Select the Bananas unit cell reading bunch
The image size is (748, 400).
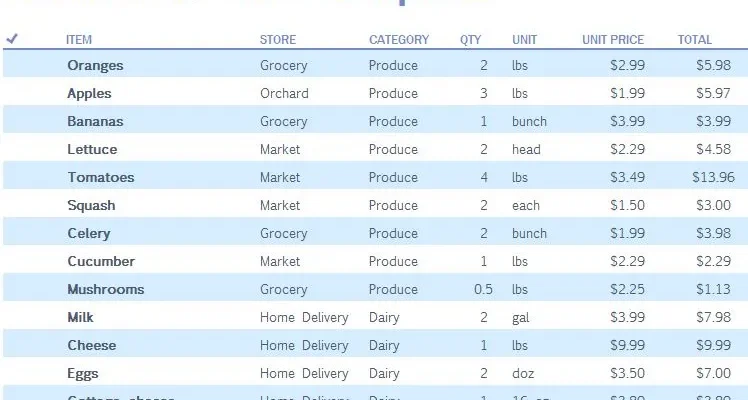[x=530, y=122]
